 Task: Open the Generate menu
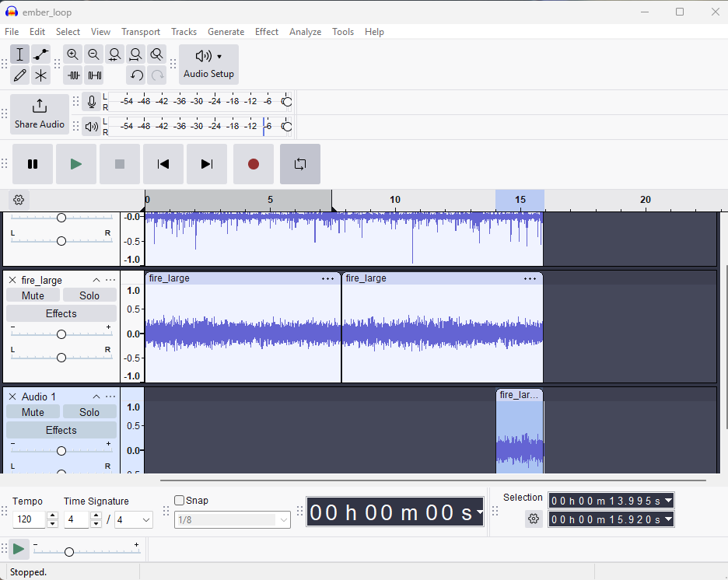(x=226, y=32)
